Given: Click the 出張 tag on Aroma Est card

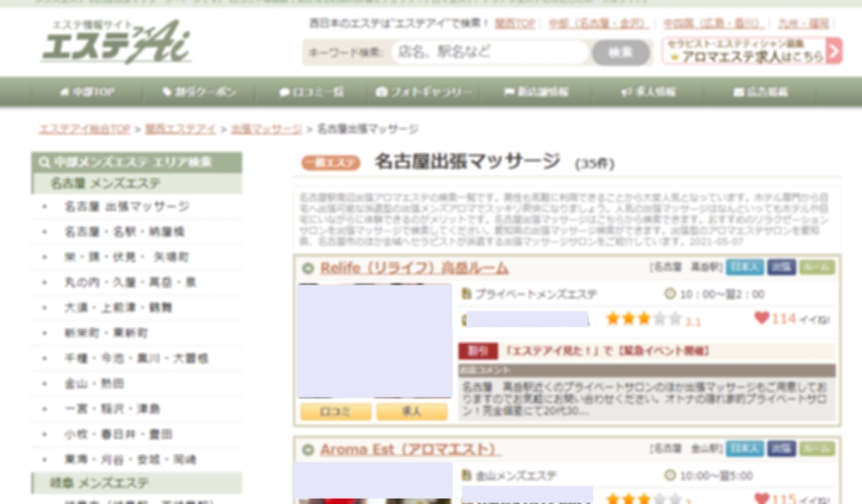Looking at the screenshot, I should coord(781,448).
